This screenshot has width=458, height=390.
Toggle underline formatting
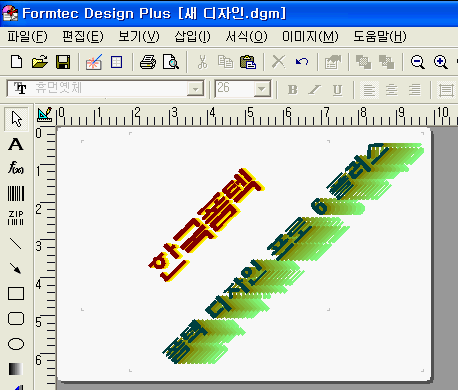(x=337, y=90)
